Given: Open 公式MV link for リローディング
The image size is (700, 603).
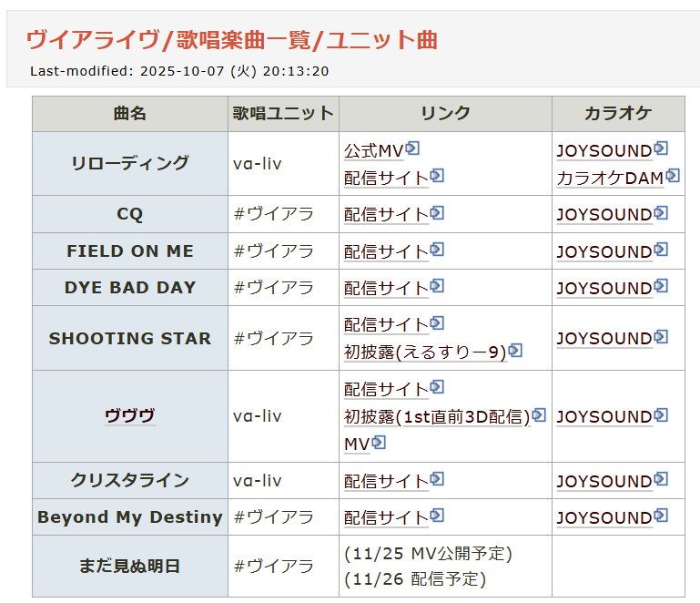Looking at the screenshot, I should point(373,150).
